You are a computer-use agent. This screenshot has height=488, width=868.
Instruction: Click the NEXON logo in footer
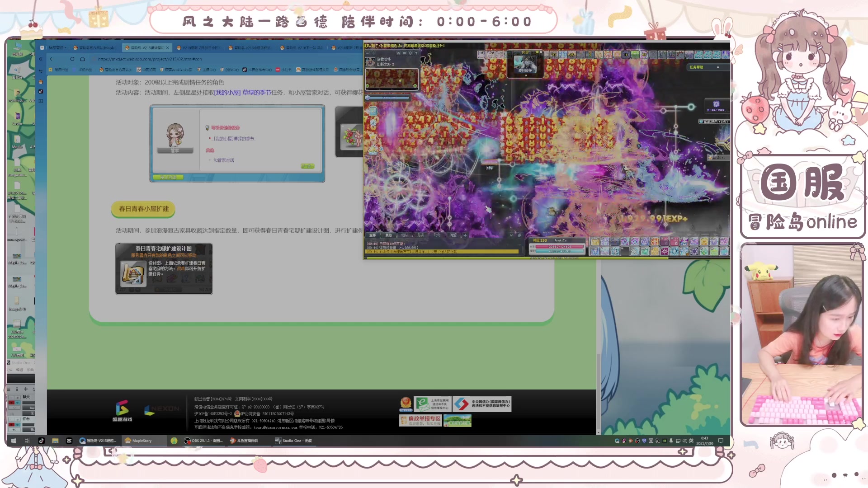tap(161, 409)
